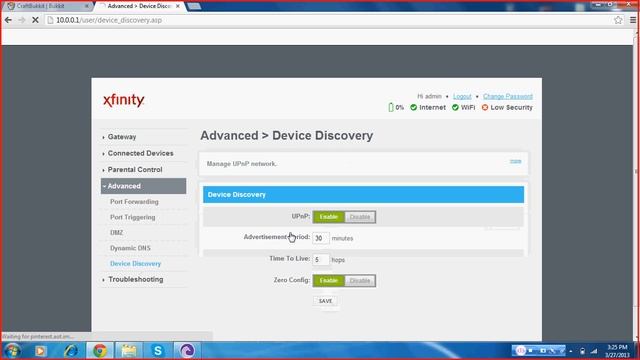Open Internet Explorer from taskbar
The height and width of the screenshot is (360, 640).
[70, 351]
